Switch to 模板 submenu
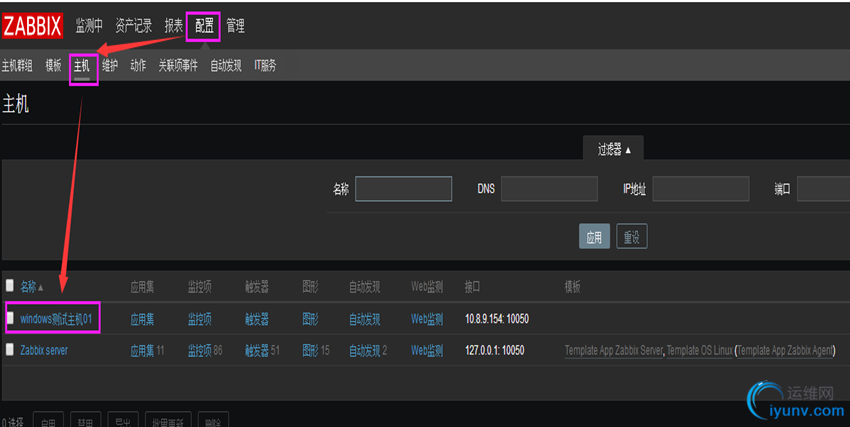This screenshot has width=850, height=427. point(54,66)
